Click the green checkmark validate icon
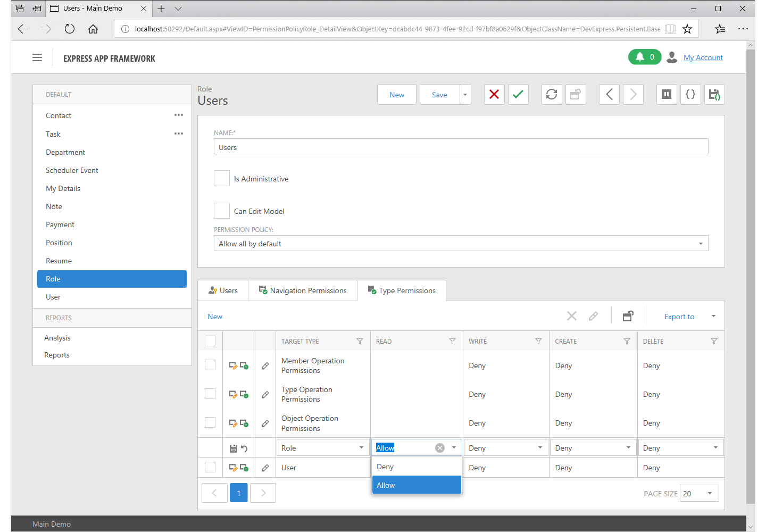 click(x=518, y=95)
